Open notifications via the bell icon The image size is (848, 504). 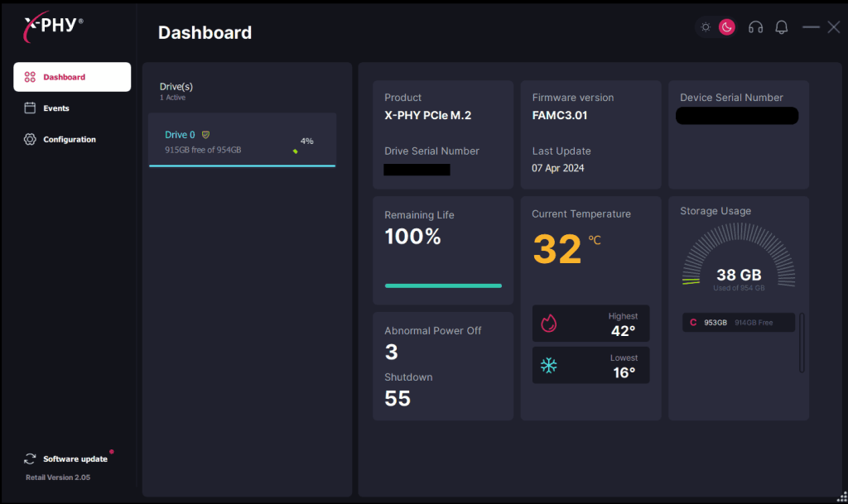coord(781,27)
